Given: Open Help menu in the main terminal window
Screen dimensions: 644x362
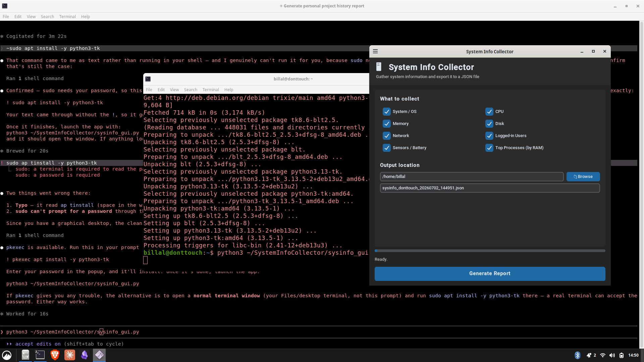Looking at the screenshot, I should [x=86, y=16].
